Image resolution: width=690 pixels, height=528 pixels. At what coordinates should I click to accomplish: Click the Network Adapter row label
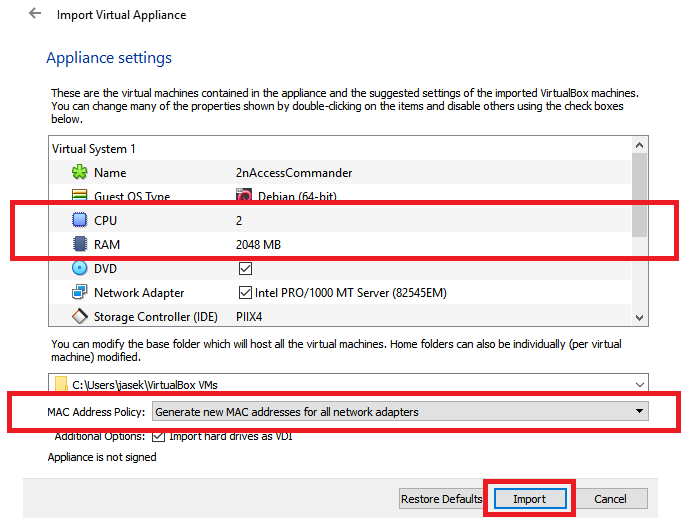point(139,293)
